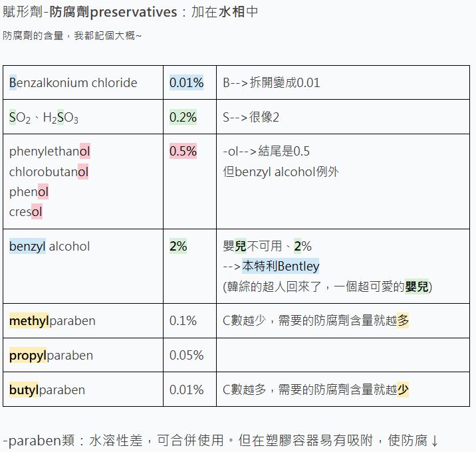Click the word phenol in the table
Image resolution: width=476 pixels, height=452 pixels.
[x=29, y=192]
